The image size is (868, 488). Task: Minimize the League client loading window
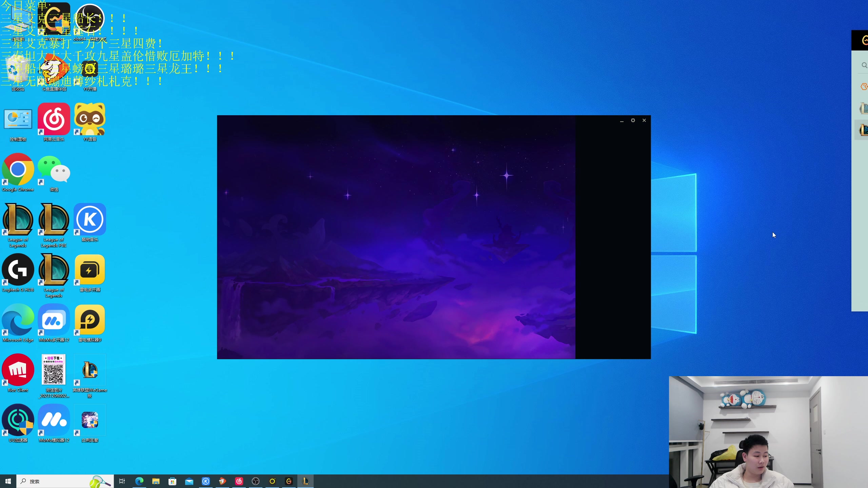point(622,121)
